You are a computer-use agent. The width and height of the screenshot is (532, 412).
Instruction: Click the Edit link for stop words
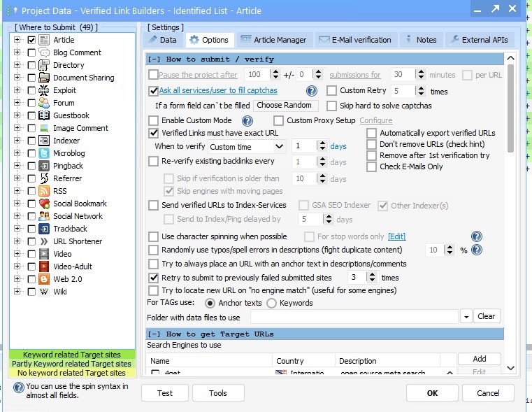click(396, 237)
